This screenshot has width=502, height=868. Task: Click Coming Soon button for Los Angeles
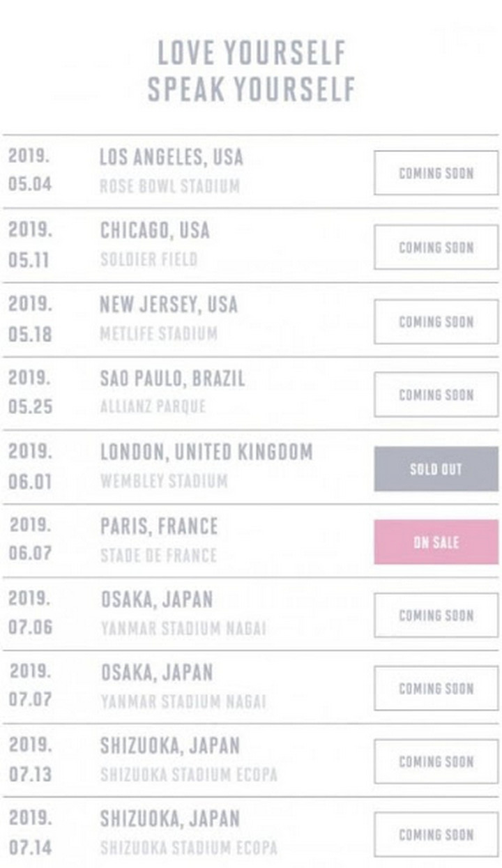[436, 173]
